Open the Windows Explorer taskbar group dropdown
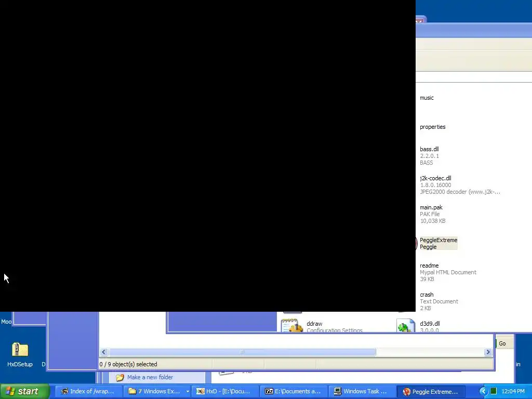Image resolution: width=532 pixels, height=399 pixels. coord(187,391)
